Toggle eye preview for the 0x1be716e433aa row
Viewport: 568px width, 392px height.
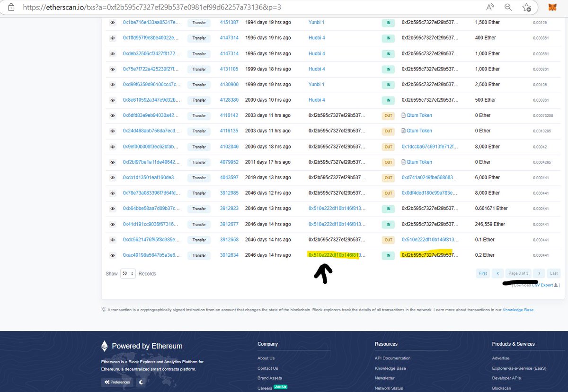[113, 23]
